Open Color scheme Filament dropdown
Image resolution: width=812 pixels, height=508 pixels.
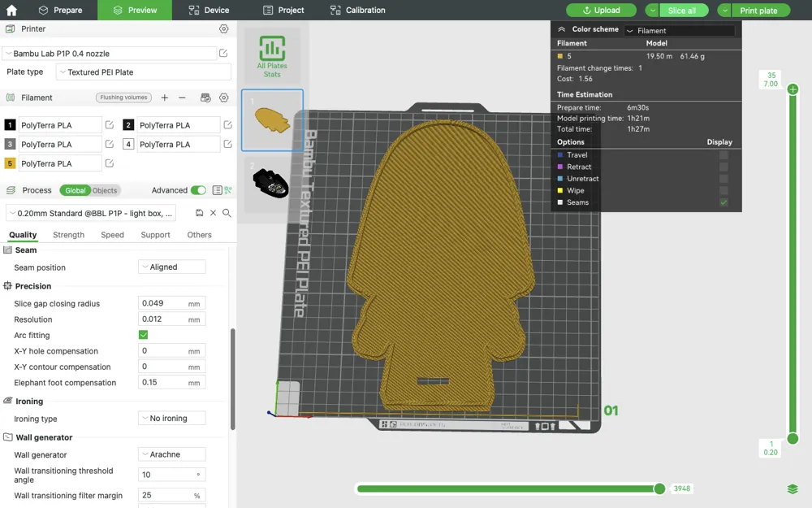coord(680,31)
